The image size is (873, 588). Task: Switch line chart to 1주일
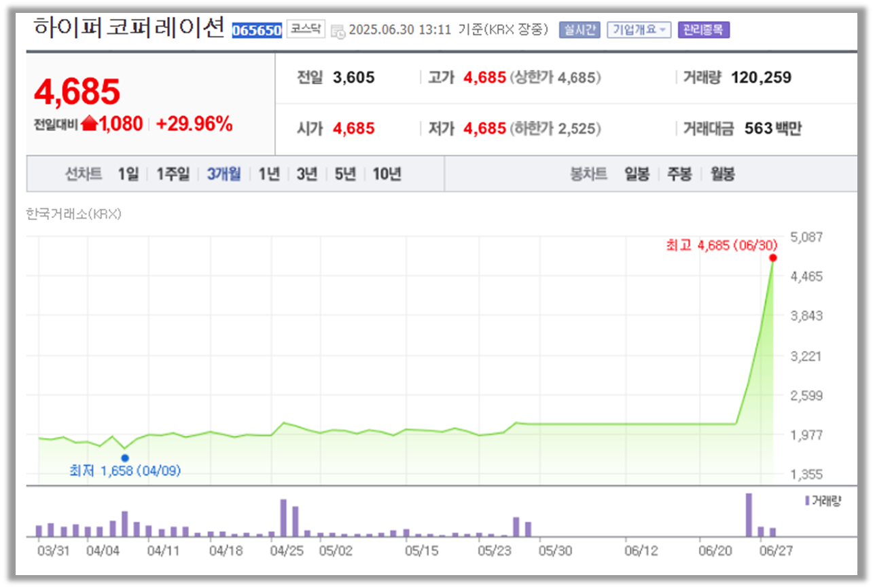pyautogui.click(x=173, y=174)
